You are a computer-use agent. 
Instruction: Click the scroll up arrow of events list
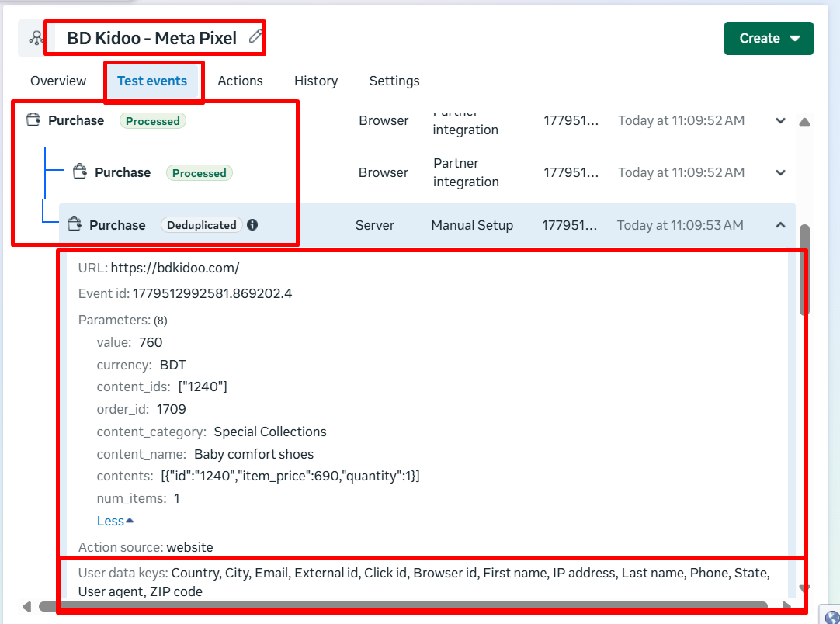[x=804, y=122]
